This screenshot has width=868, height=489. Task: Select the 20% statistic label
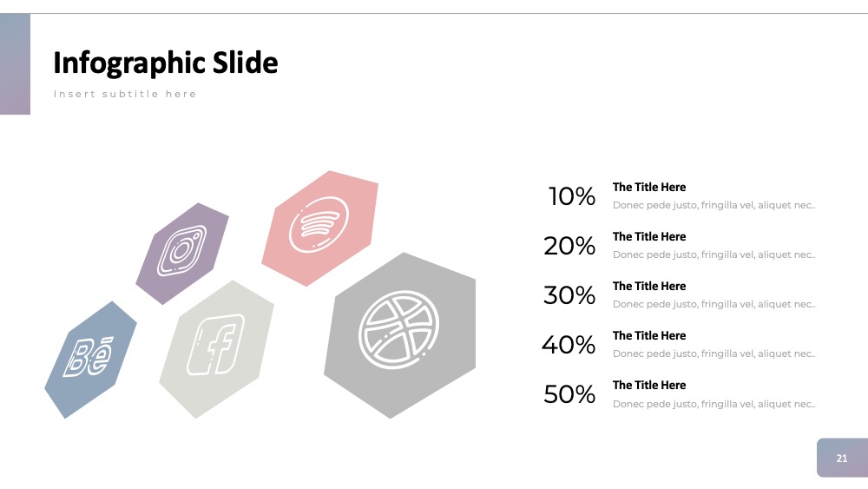[x=569, y=246]
